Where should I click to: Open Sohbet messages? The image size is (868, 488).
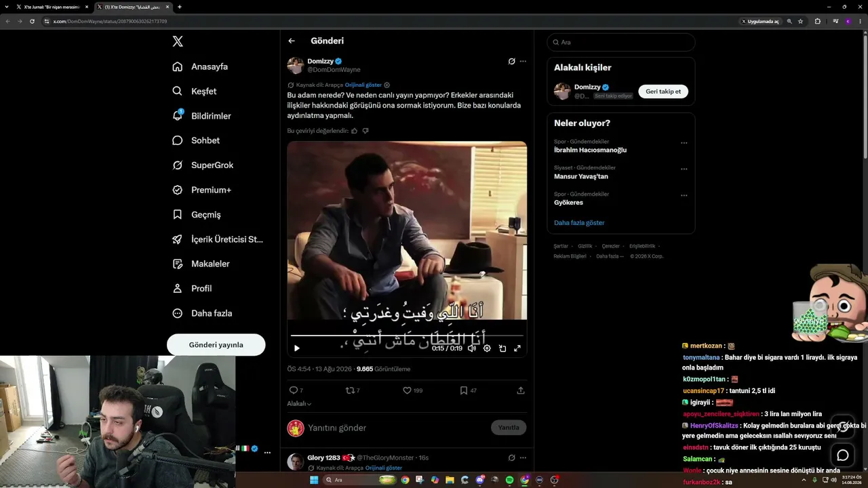coord(196,140)
